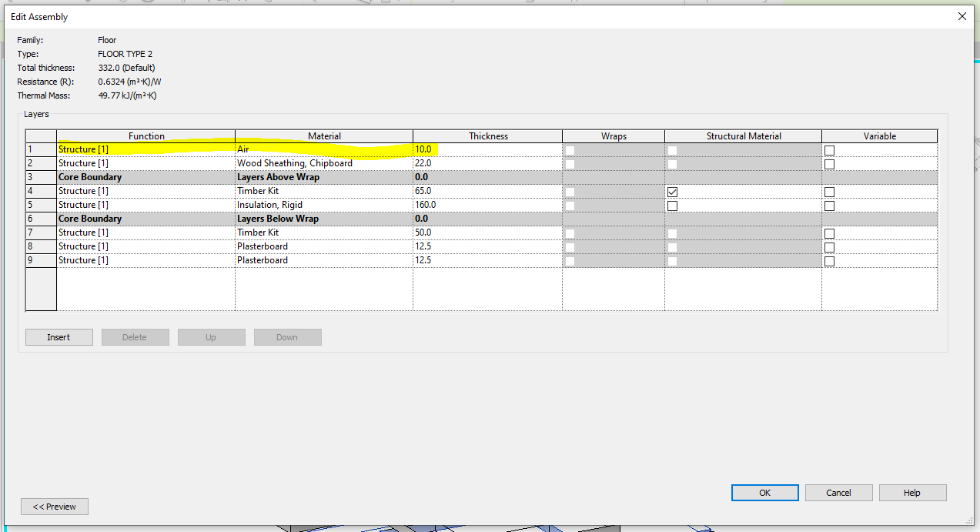Select row 5 header to highlight the Insulation layer
980x532 pixels.
(41, 205)
